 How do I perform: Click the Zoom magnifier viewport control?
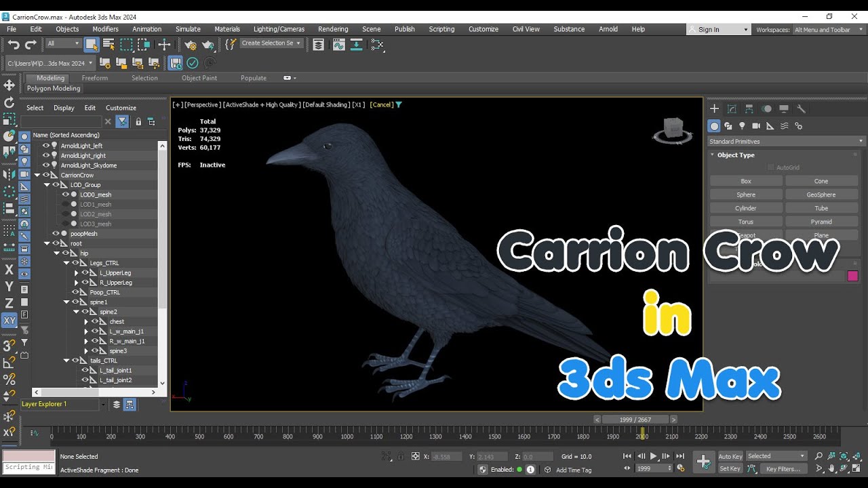pyautogui.click(x=818, y=456)
